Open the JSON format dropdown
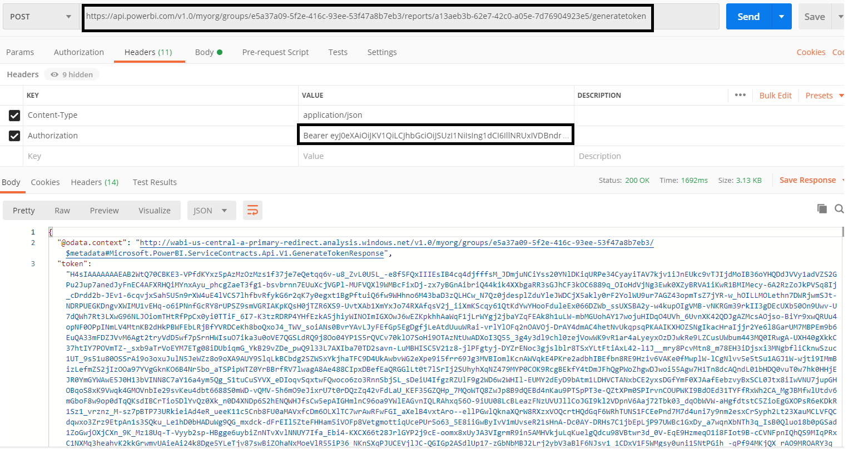Image resolution: width=868 pixels, height=449 pixels. click(211, 211)
